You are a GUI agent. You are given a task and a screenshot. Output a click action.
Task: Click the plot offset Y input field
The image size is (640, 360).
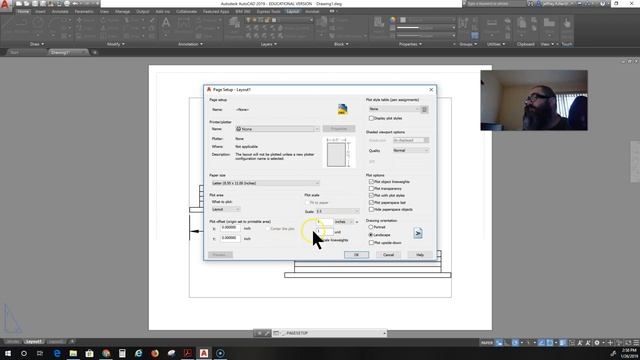pyautogui.click(x=230, y=238)
